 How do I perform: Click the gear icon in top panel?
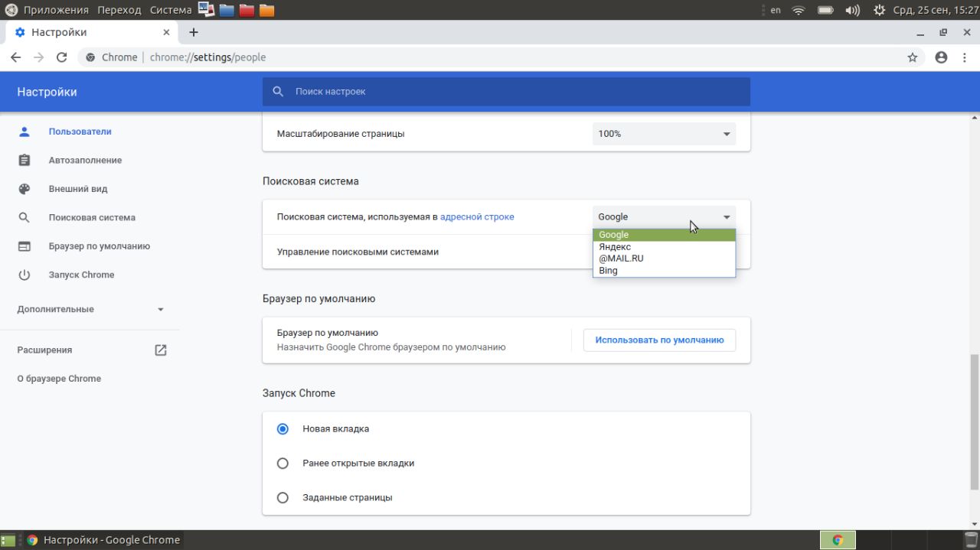[879, 10]
